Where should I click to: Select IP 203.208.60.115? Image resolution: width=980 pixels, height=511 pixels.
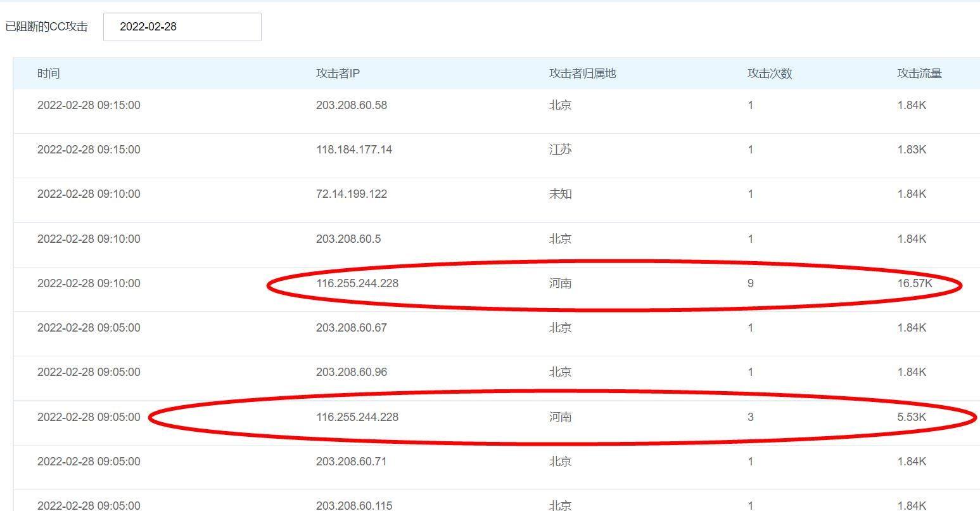[354, 505]
